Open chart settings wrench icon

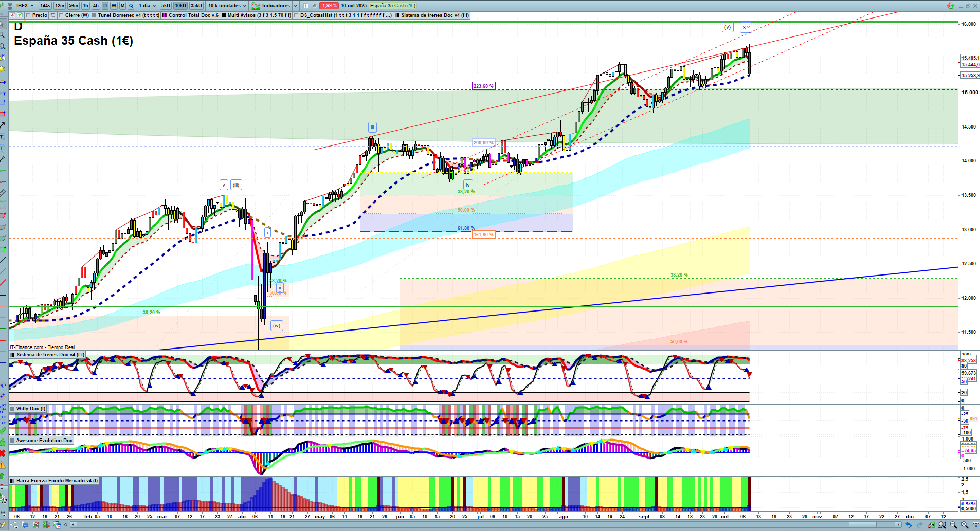(x=931, y=525)
